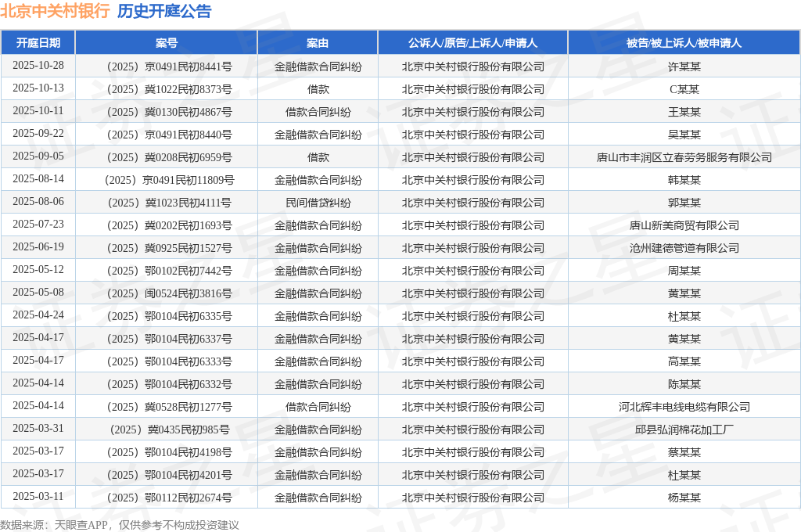Select case number （2025）闽0524民初3816号

[167, 293]
